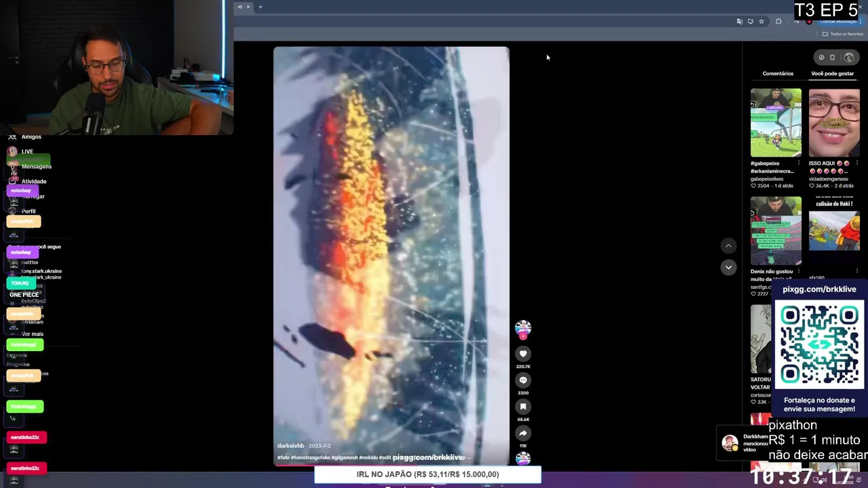The height and width of the screenshot is (488, 868).
Task: Open the spinning sound disc icon
Action: (x=523, y=459)
